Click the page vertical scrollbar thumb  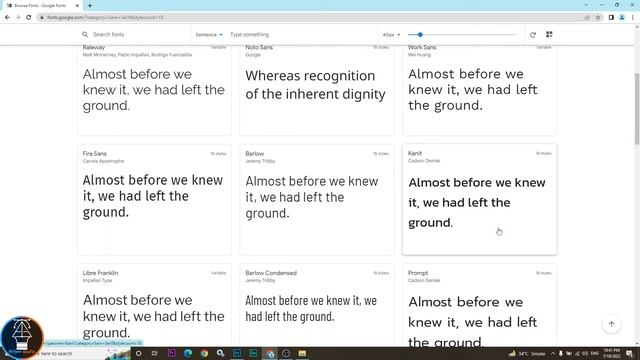[x=637, y=108]
